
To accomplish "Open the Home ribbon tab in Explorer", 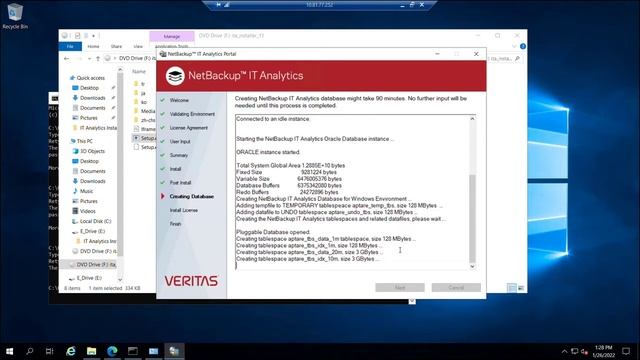I will coord(93,47).
